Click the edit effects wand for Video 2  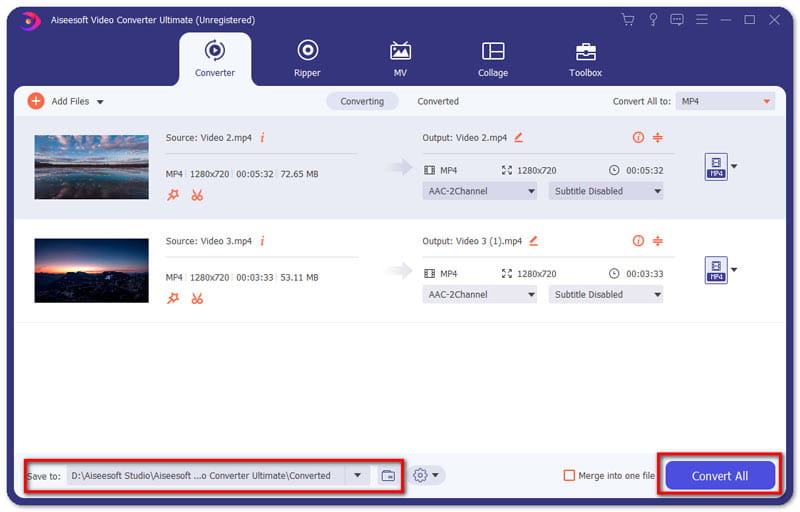pyautogui.click(x=173, y=195)
